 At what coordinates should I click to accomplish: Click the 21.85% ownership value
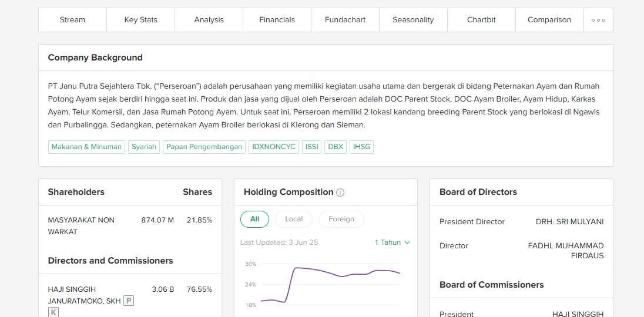[x=199, y=220]
